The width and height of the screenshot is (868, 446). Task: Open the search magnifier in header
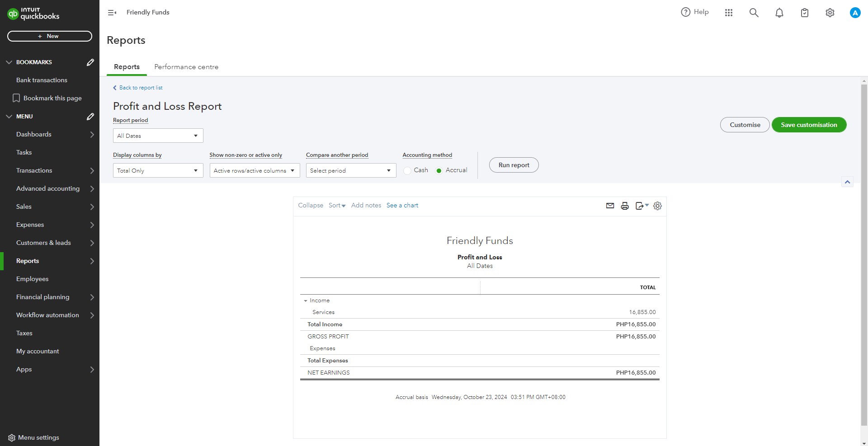754,13
